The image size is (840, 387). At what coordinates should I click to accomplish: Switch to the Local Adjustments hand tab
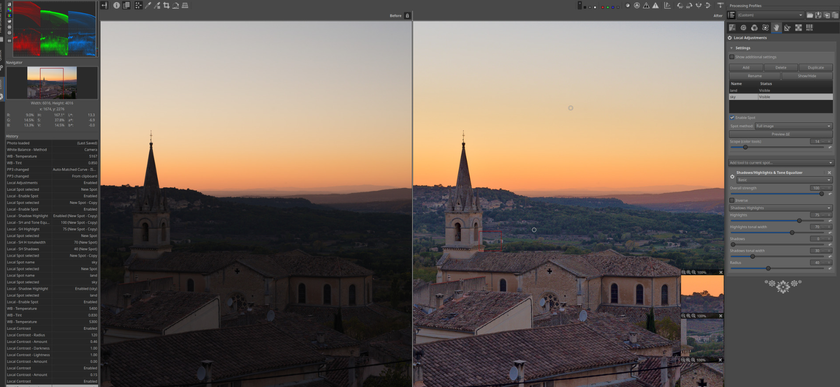pyautogui.click(x=776, y=28)
